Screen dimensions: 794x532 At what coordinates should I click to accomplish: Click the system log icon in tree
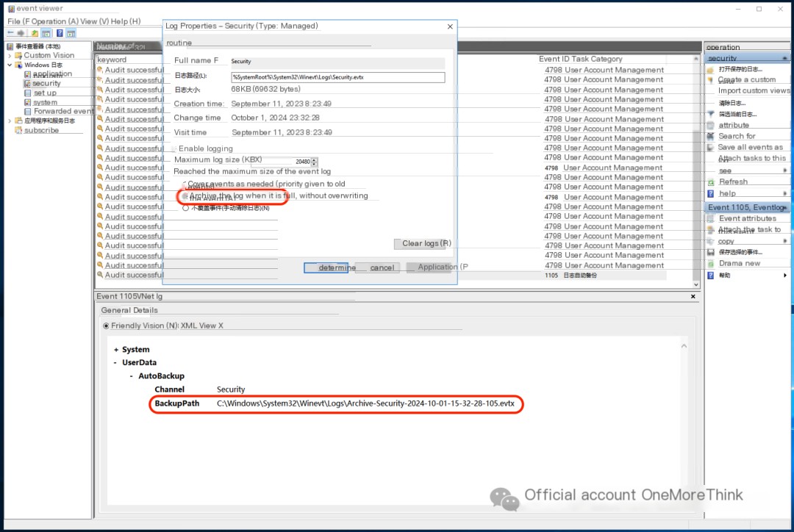click(27, 103)
